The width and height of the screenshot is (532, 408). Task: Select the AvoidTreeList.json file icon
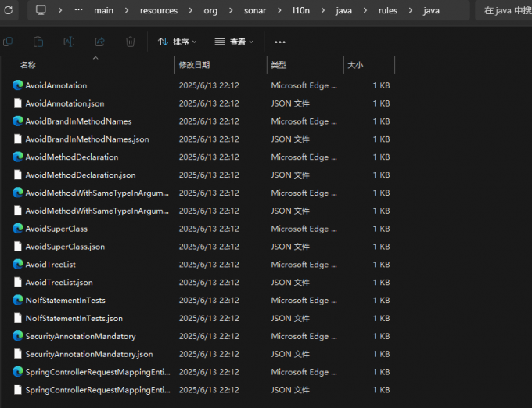(x=18, y=283)
